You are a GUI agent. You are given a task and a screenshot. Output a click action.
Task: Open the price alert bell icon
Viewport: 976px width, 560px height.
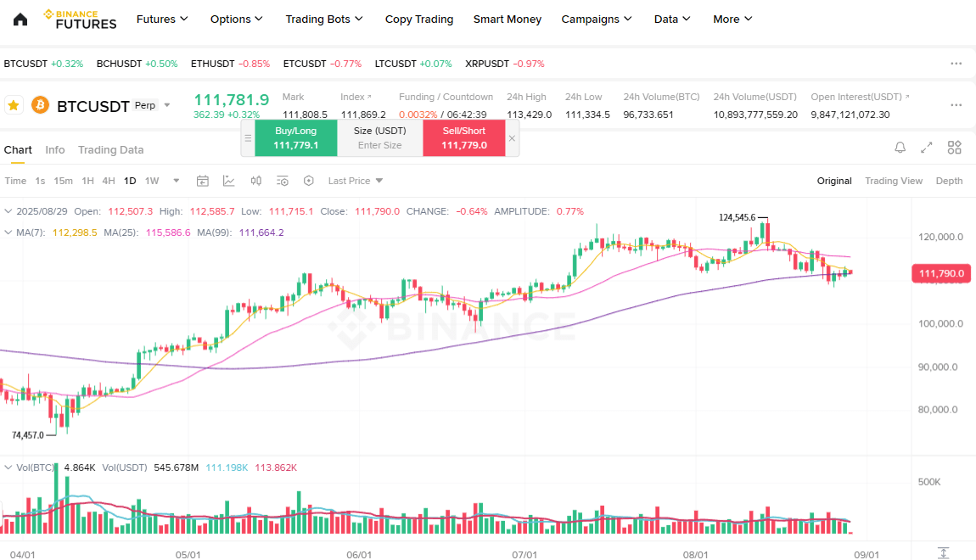tap(900, 148)
